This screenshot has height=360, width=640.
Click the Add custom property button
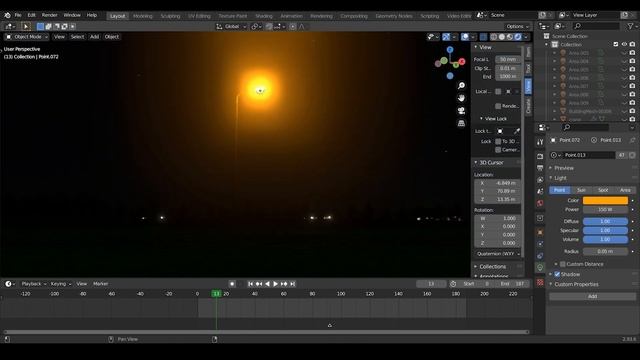point(592,296)
